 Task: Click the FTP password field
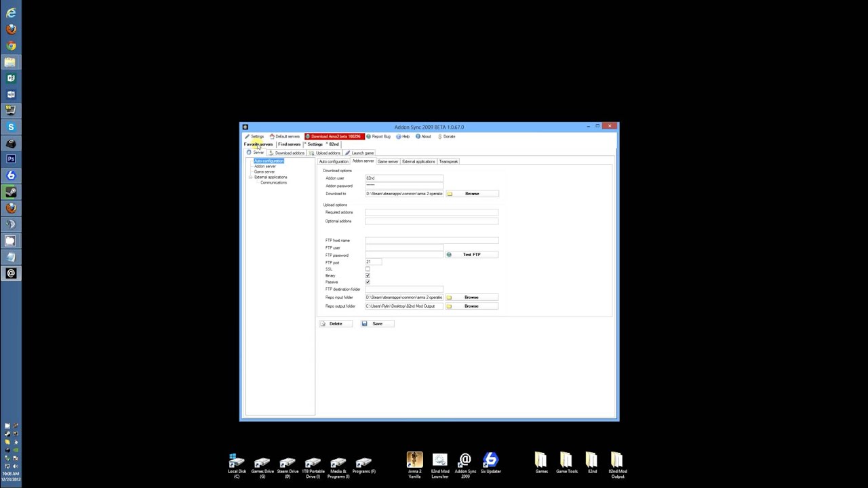pos(404,255)
